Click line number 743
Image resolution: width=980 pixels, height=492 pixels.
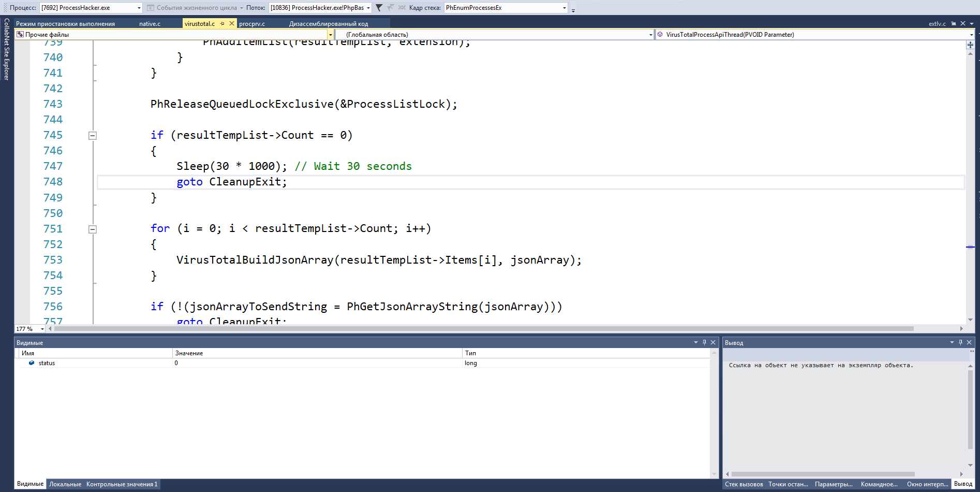click(x=53, y=104)
